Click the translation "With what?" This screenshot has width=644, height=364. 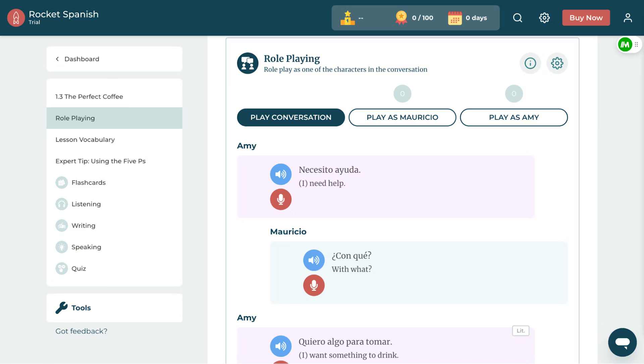coord(352,269)
